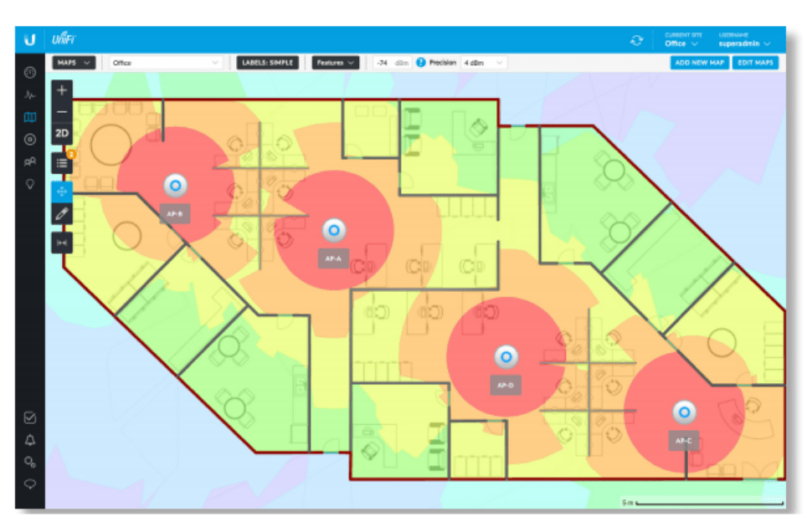Screen dimensions: 807x532
Task: Click the -74 dBm signal input field
Action: (392, 63)
